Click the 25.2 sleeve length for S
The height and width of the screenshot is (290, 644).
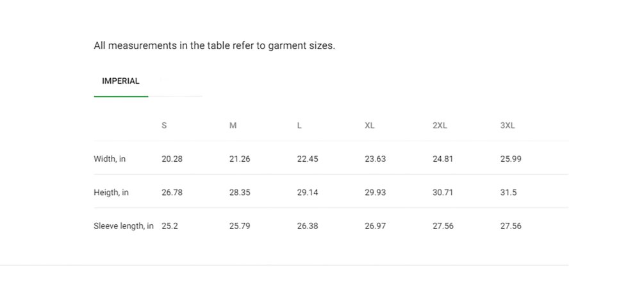(x=170, y=226)
